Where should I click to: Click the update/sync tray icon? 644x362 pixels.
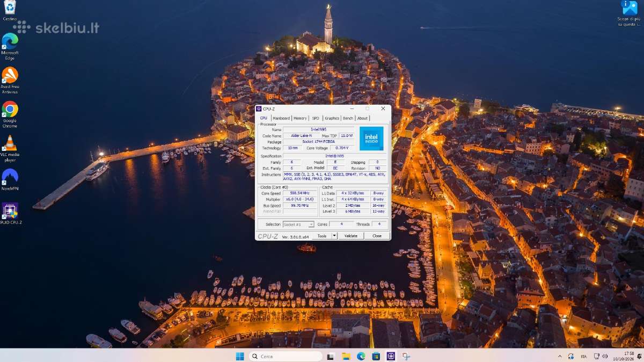(x=570, y=356)
